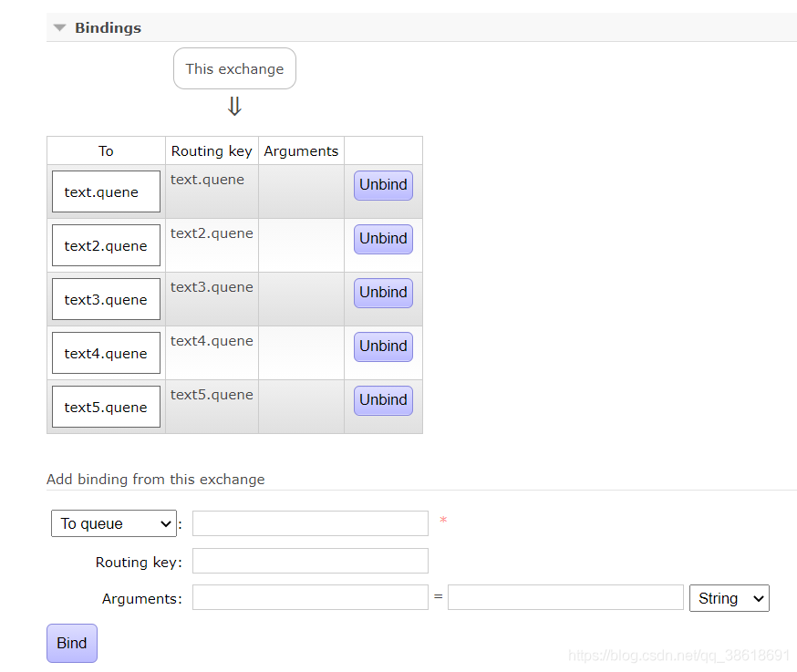Open the String argument type dropdown
Viewport: 797px width, 672px height.
(730, 598)
